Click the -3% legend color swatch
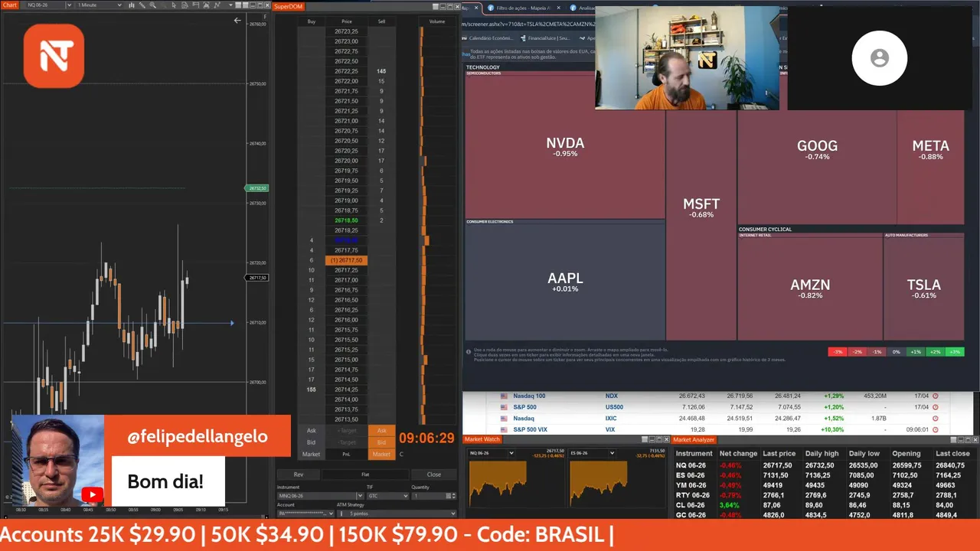The width and height of the screenshot is (980, 551). 838,351
